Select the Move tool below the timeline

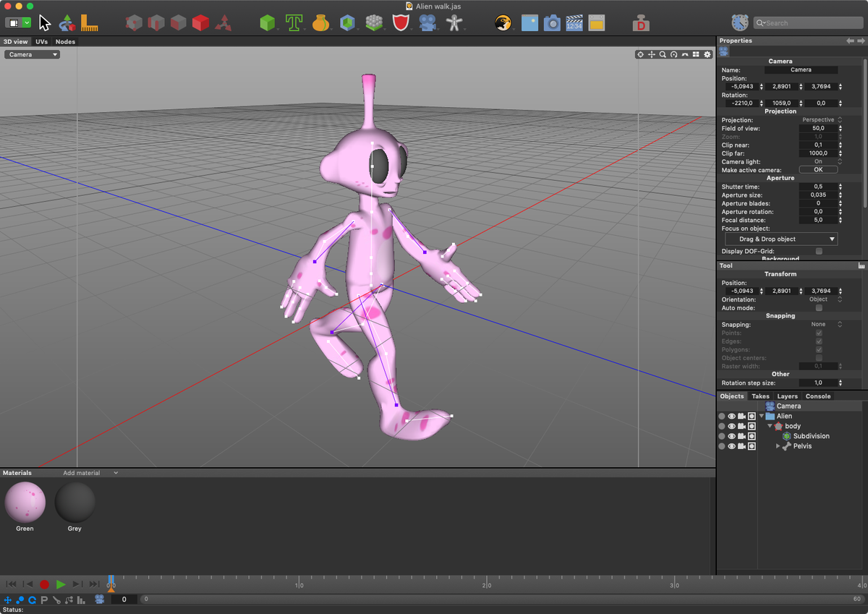click(7, 600)
